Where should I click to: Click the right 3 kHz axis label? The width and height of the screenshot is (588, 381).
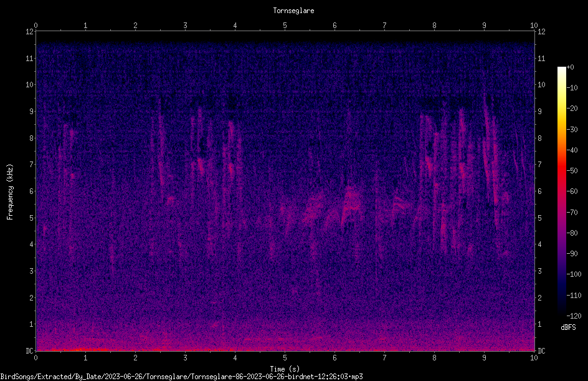coord(539,271)
